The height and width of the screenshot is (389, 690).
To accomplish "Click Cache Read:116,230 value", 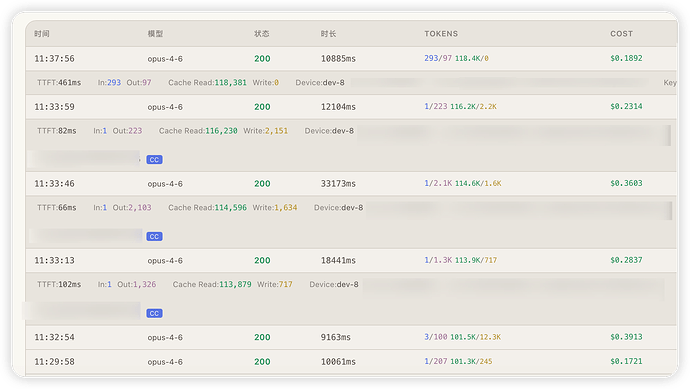I will 198,131.
